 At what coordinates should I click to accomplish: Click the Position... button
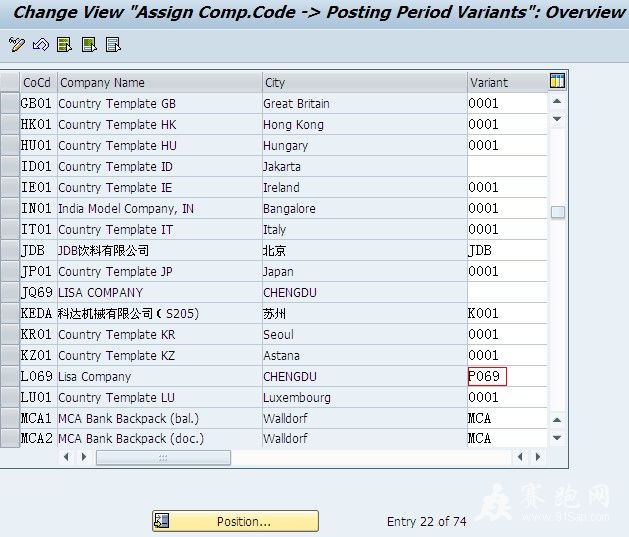235,521
